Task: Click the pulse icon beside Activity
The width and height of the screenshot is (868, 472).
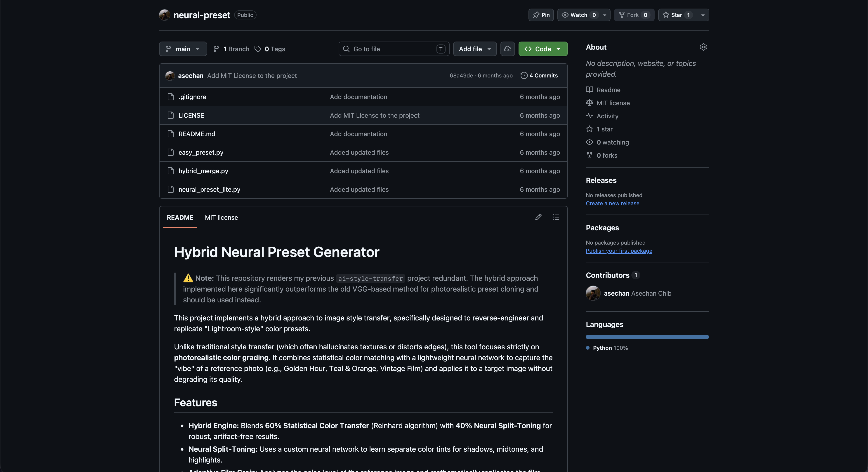Action: coord(589,116)
